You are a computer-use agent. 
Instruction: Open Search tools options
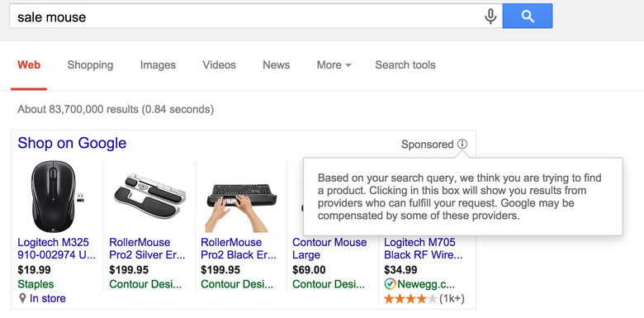(x=405, y=65)
